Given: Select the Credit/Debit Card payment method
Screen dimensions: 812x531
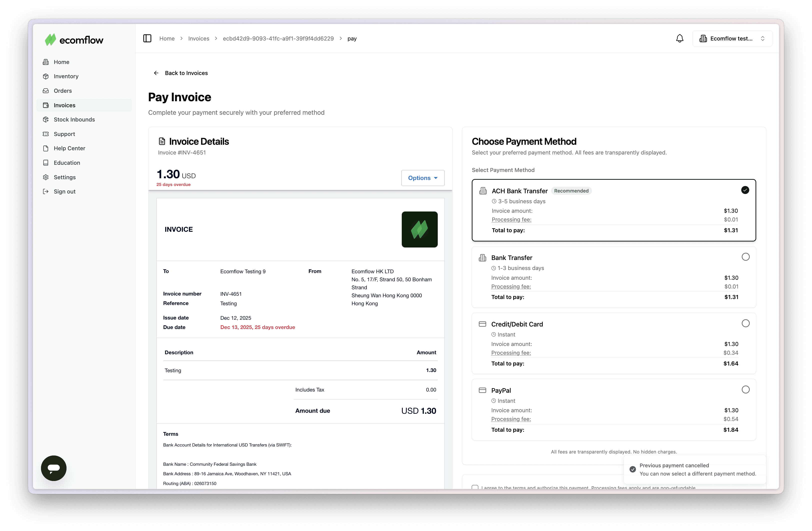Looking at the screenshot, I should tap(745, 323).
